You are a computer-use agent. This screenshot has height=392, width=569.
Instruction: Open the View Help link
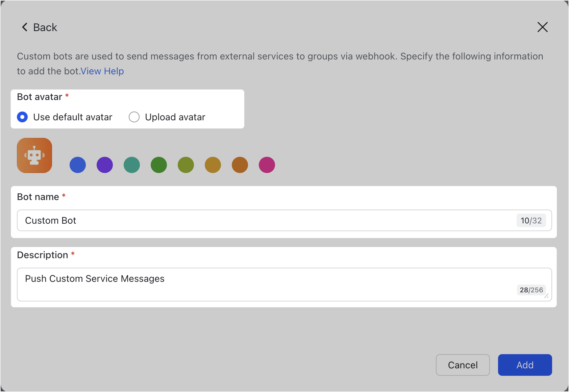(102, 71)
